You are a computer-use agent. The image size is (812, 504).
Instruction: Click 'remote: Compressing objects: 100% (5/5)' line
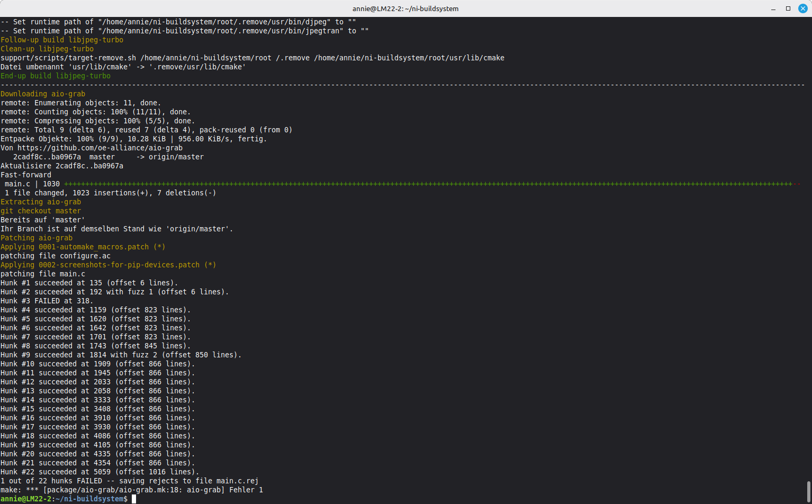[x=98, y=121]
